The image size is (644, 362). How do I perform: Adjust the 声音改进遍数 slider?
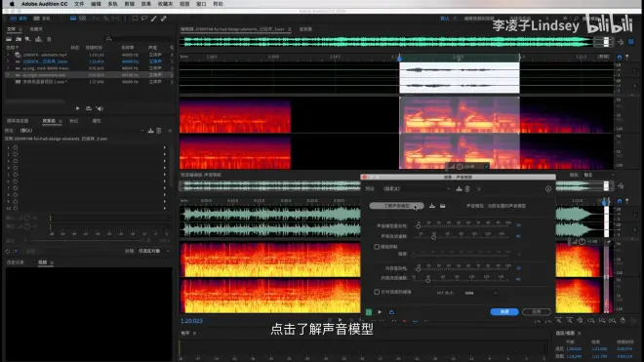(x=433, y=237)
